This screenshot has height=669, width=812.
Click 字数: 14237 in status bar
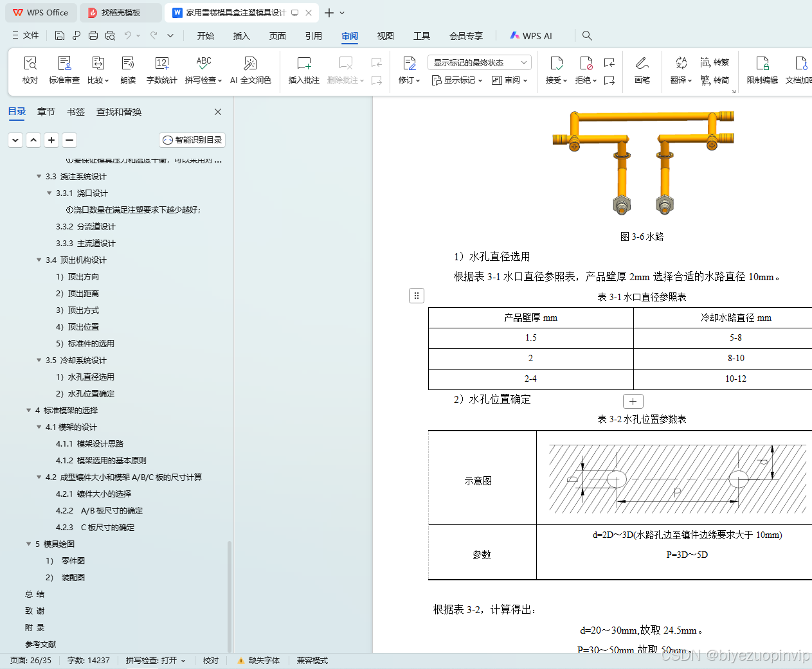click(x=89, y=661)
